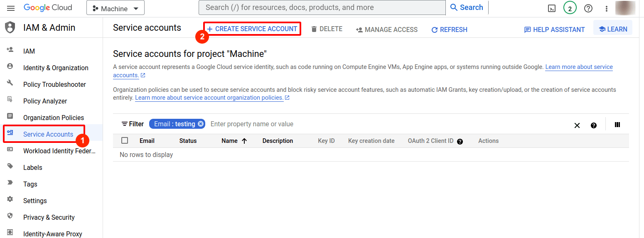Click the blue Search button
644x238 pixels.
tap(467, 7)
